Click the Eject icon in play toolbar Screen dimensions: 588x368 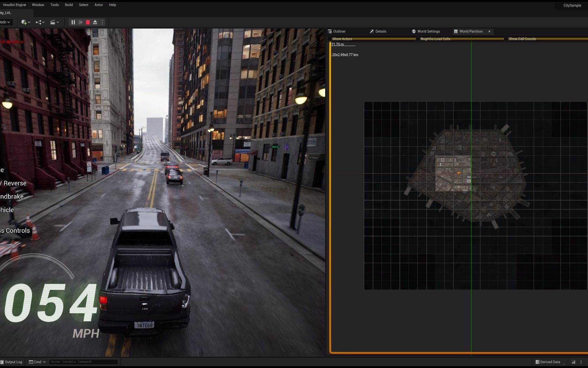click(95, 22)
